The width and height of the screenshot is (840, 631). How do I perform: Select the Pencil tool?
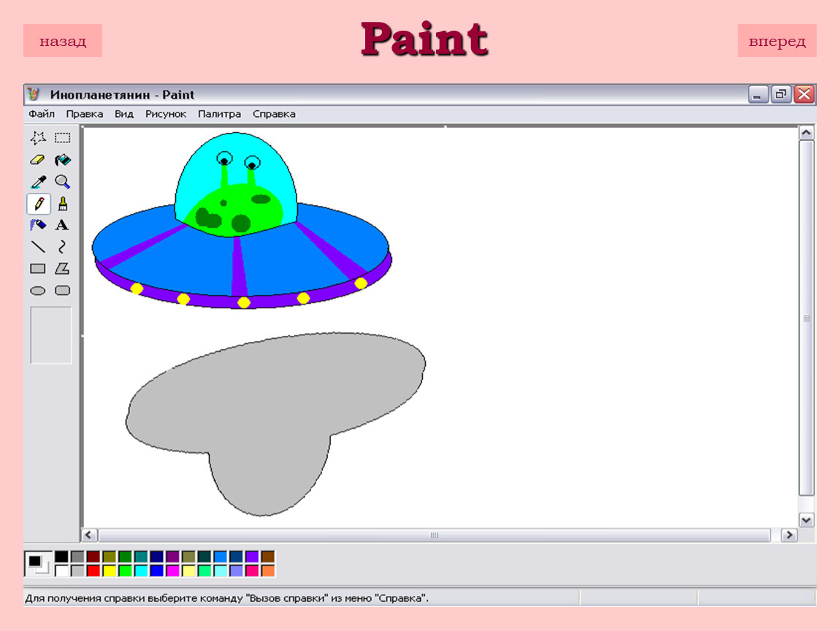coord(39,204)
